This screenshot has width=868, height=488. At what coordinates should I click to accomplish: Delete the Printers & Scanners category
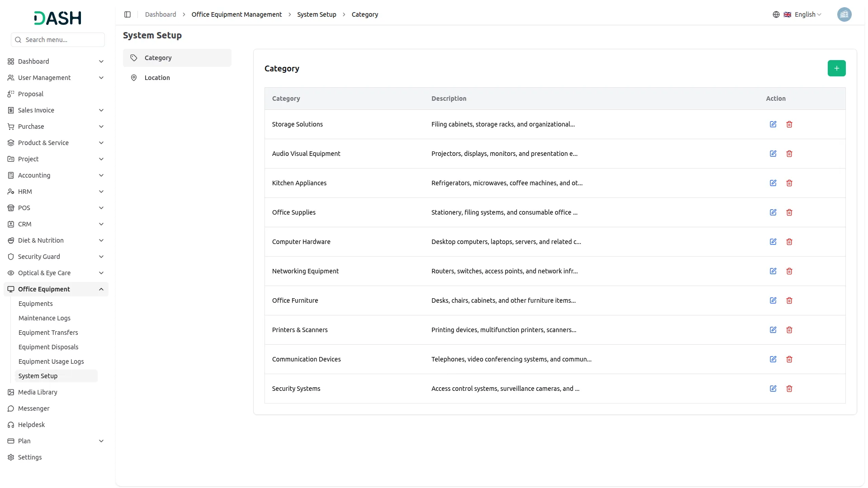pyautogui.click(x=789, y=330)
